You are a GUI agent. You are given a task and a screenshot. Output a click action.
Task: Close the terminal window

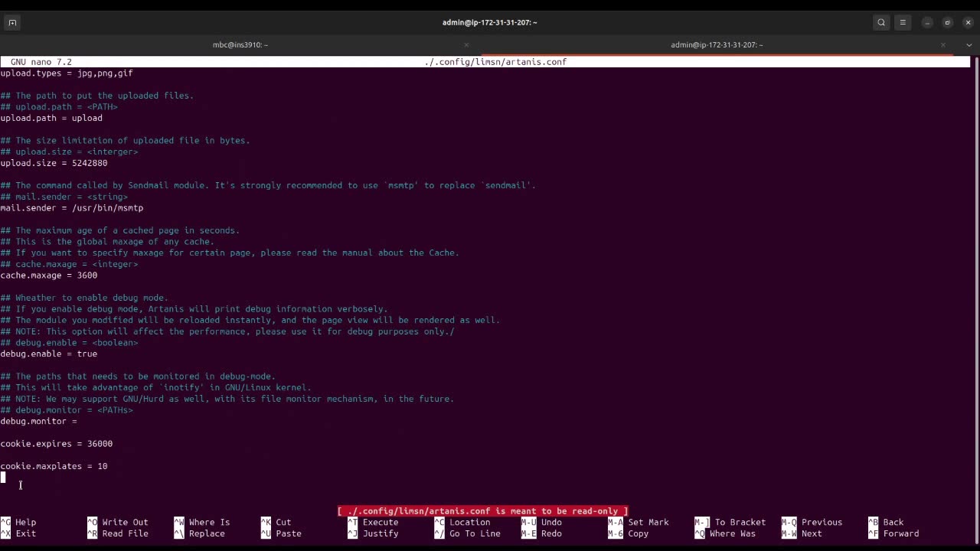coord(968,22)
